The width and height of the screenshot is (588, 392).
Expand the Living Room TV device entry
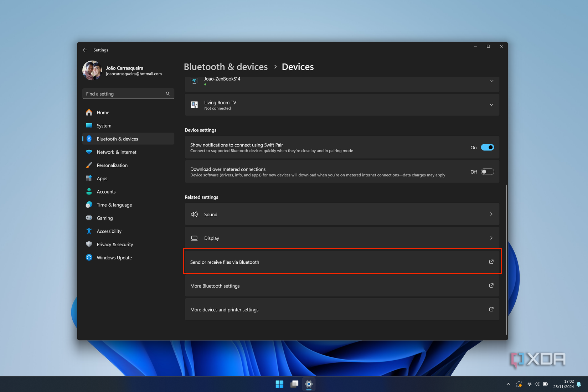pos(491,105)
